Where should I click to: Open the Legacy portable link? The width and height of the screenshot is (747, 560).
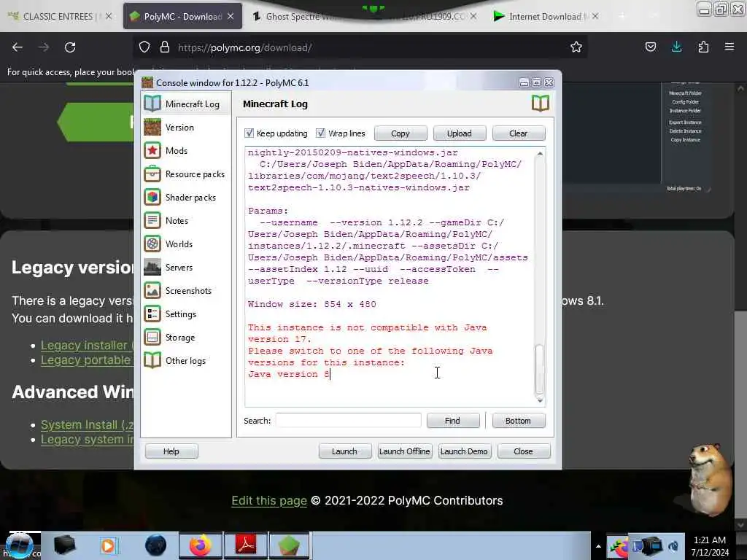click(87, 360)
